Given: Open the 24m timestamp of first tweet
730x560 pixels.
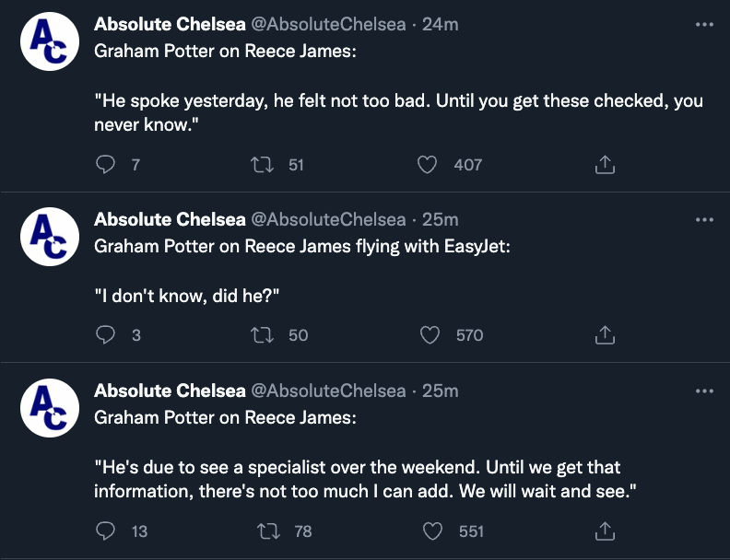Looking at the screenshot, I should pos(440,25).
